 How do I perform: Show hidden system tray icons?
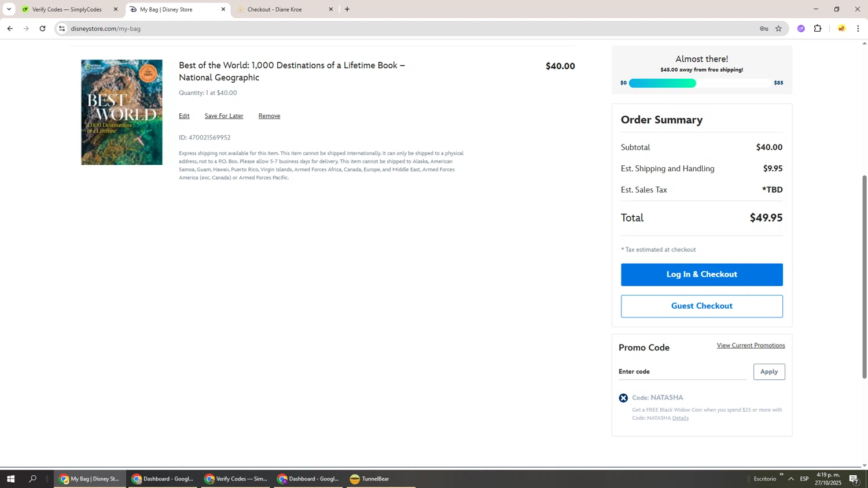(x=791, y=479)
